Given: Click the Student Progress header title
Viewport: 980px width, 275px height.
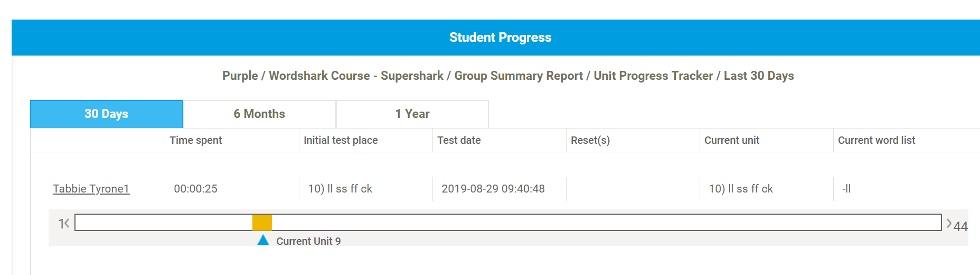Looking at the screenshot, I should point(500,38).
